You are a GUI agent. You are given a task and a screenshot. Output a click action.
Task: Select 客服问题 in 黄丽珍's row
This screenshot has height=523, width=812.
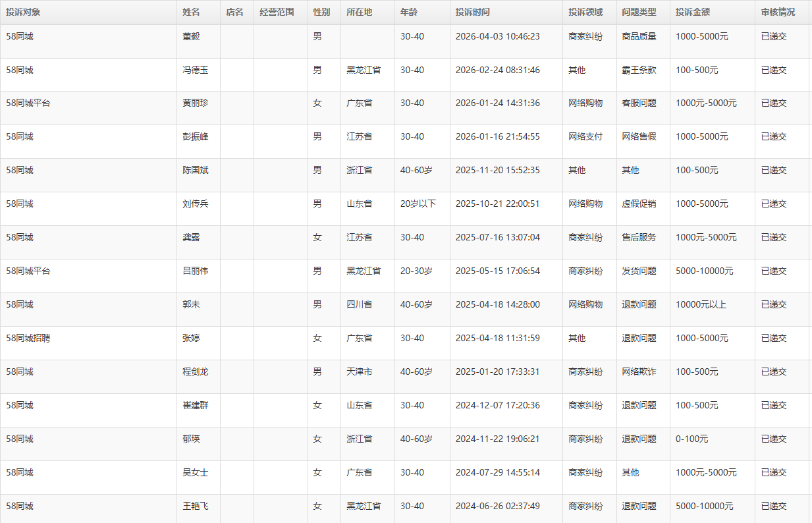coord(639,103)
